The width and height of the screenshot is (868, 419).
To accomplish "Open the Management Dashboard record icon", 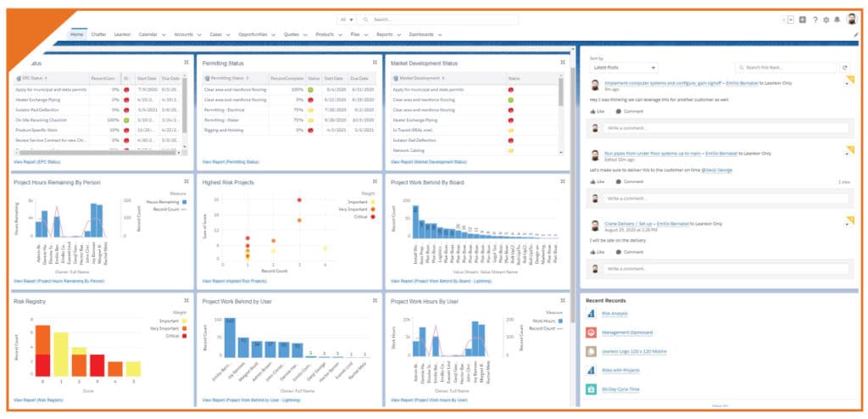I will 591,332.
